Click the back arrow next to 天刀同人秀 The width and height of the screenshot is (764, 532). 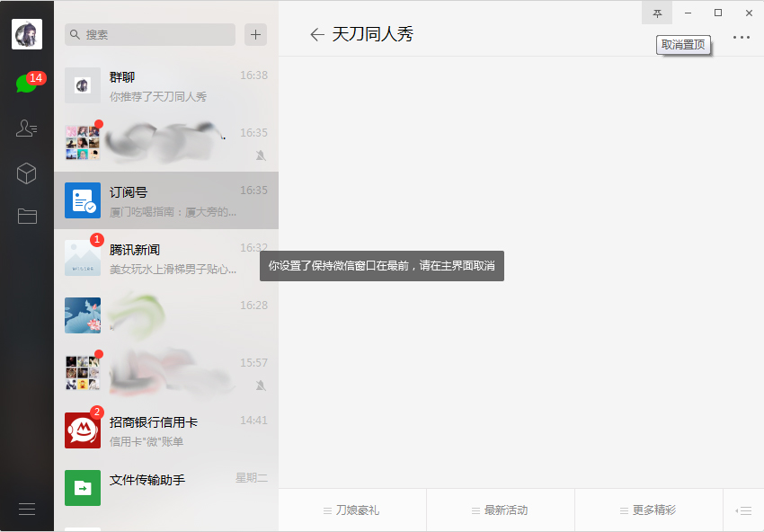point(316,34)
